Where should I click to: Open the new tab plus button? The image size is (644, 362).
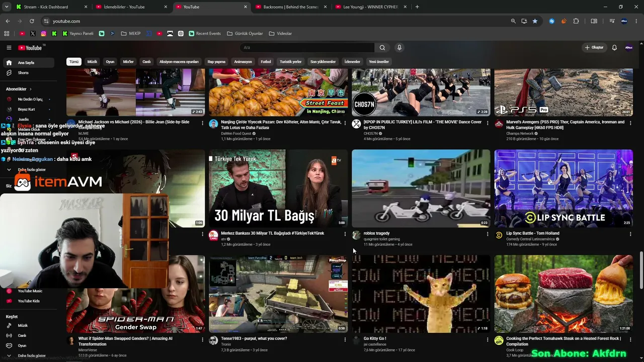(x=417, y=7)
